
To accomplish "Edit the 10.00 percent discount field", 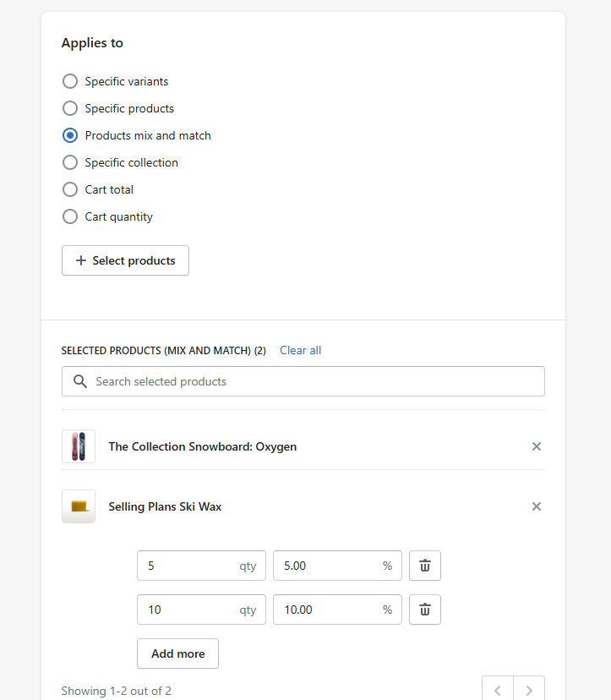I will [337, 610].
